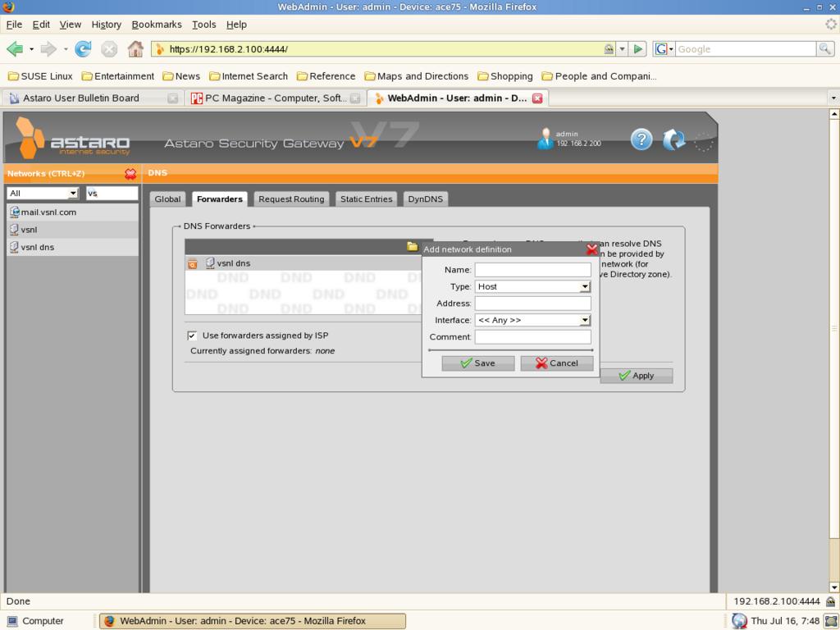The height and width of the screenshot is (630, 840).
Task: Click the tray icon beside the clock
Action: coord(831,620)
